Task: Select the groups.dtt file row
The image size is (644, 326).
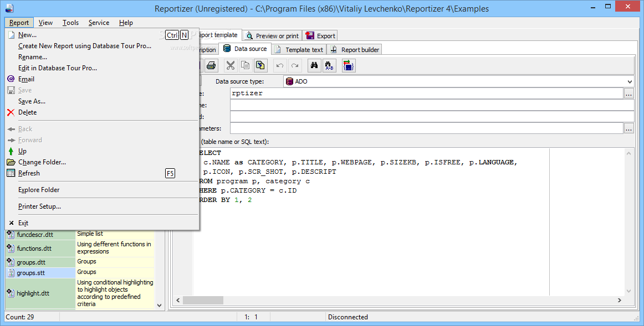Action: coord(80,262)
